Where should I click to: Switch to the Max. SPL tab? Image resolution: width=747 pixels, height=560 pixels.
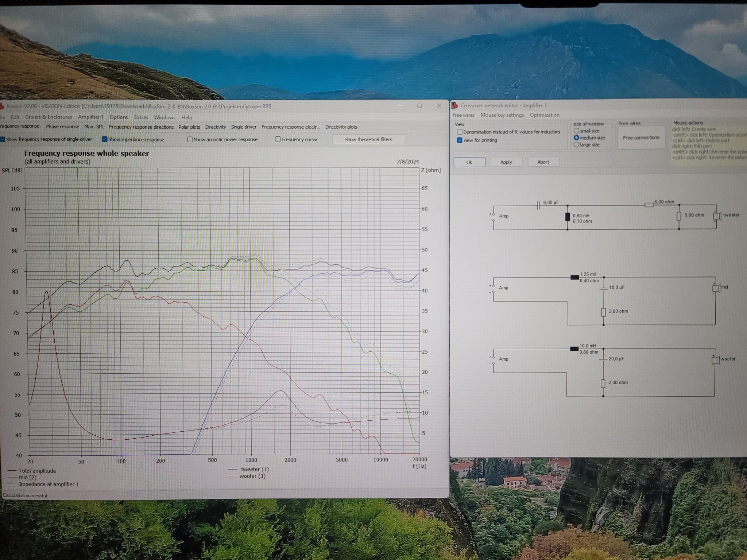point(94,127)
